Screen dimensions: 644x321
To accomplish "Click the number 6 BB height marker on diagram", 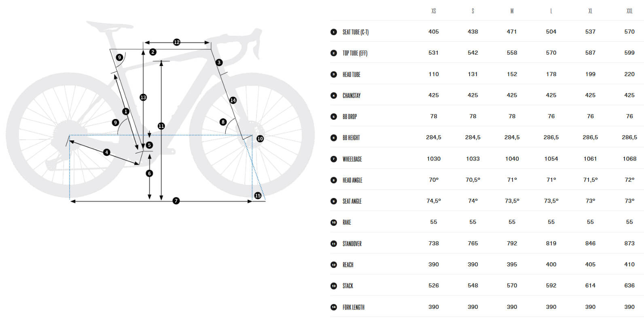I will click(x=149, y=173).
